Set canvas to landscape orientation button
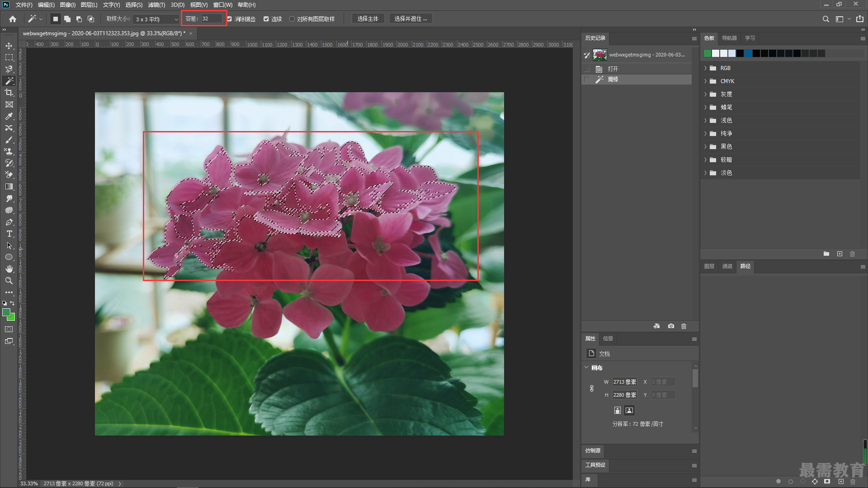 tap(629, 411)
